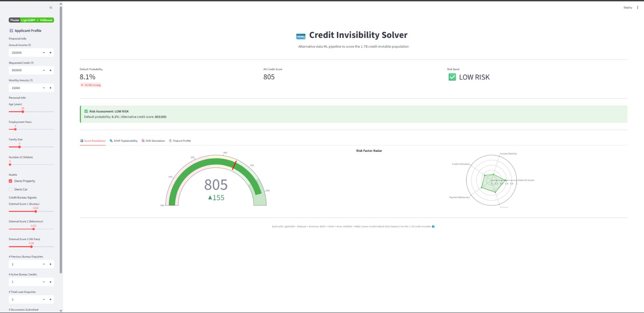
Task: Increase Annual Income with plus icon
Action: tap(50, 53)
